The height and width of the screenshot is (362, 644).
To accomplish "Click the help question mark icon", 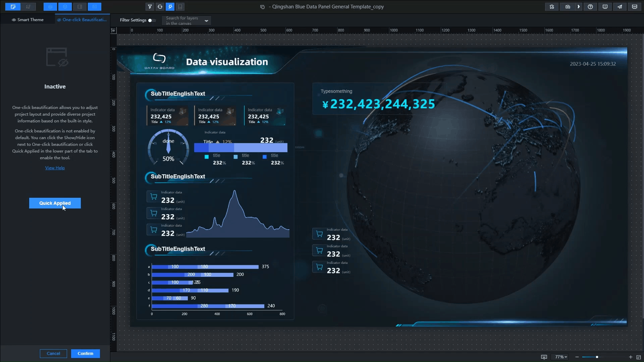I will [x=590, y=7].
